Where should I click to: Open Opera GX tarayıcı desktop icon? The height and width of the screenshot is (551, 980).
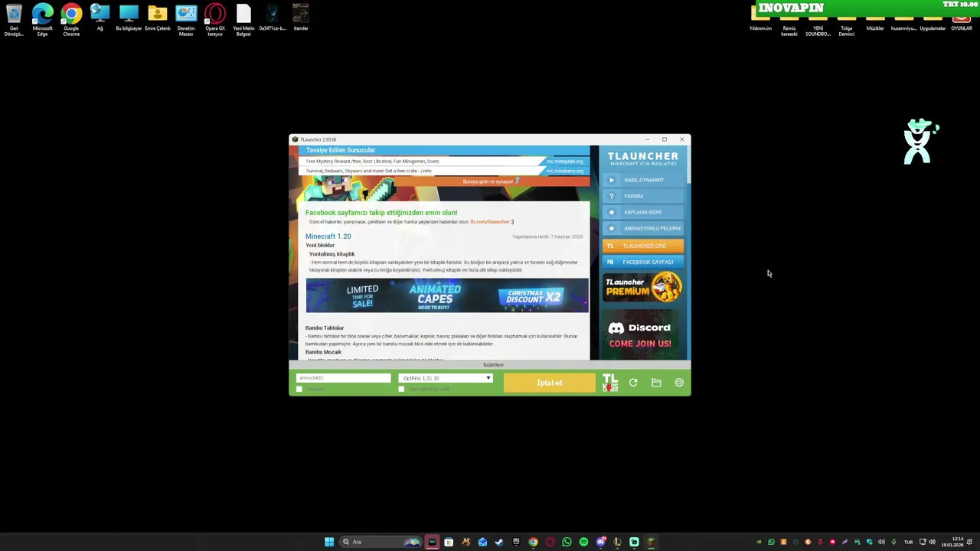pos(215,21)
